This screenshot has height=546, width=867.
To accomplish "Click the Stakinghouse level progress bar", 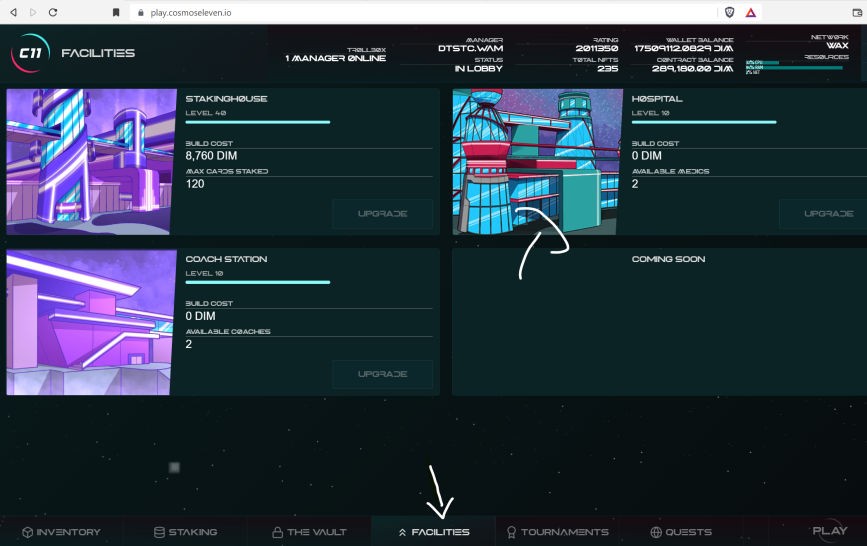I will coord(258,122).
